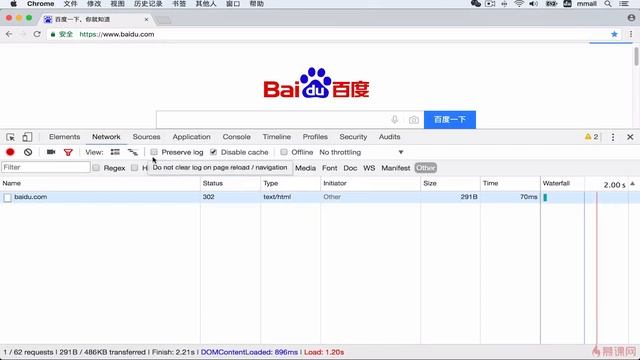Open Chrome three-dot menu
This screenshot has width=640, height=360.
[x=631, y=34]
